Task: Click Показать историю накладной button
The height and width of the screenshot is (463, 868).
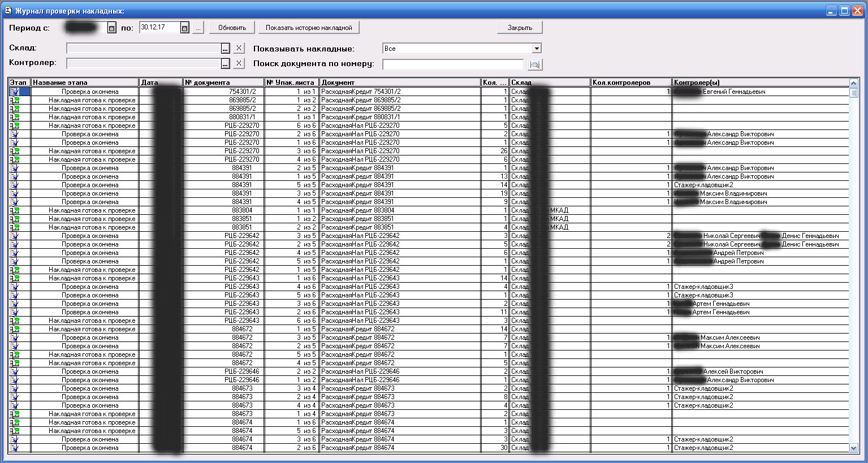Action: [x=309, y=28]
